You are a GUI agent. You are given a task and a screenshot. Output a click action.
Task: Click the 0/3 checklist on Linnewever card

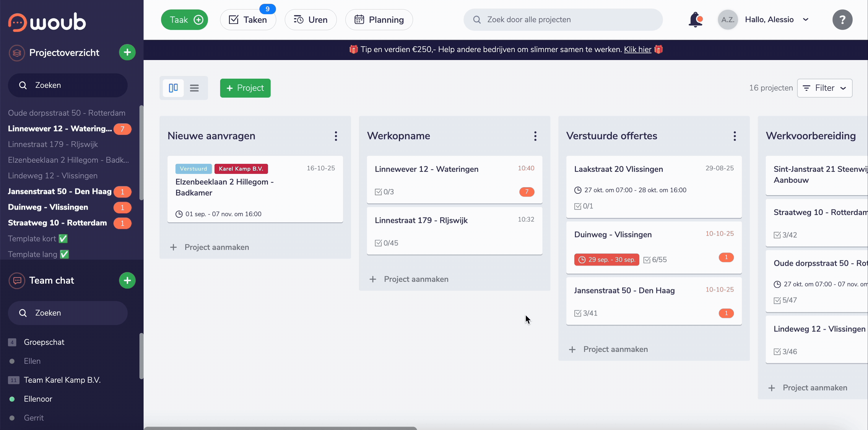click(384, 192)
